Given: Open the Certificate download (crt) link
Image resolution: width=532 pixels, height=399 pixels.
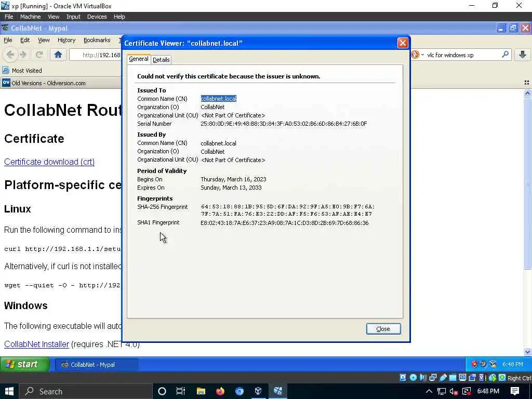Looking at the screenshot, I should pyautogui.click(x=49, y=162).
